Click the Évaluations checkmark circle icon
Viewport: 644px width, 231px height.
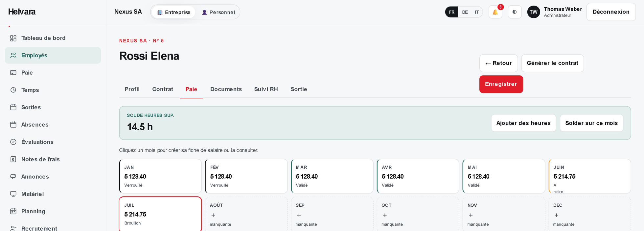pyautogui.click(x=13, y=142)
